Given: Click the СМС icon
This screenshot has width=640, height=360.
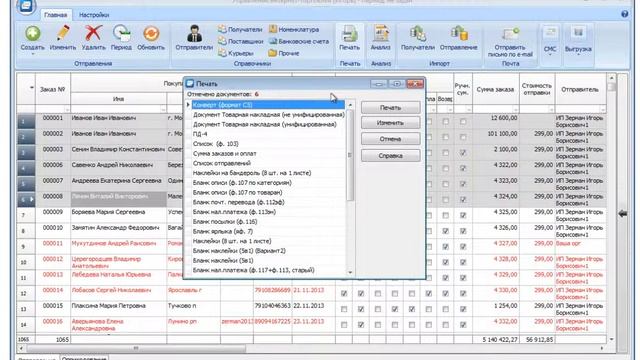Looking at the screenshot, I should click(550, 33).
